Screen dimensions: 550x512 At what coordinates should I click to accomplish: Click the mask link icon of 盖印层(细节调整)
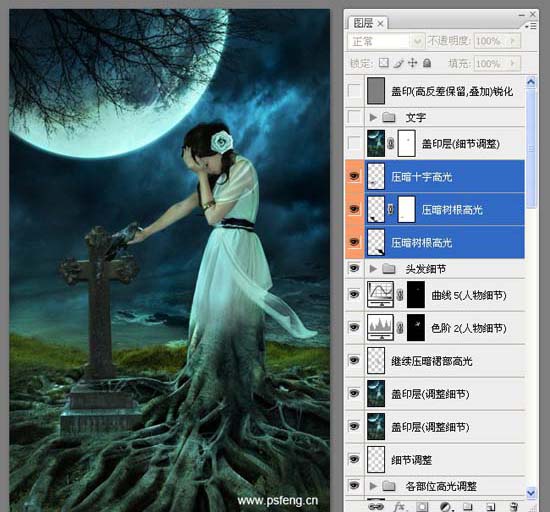pos(391,143)
